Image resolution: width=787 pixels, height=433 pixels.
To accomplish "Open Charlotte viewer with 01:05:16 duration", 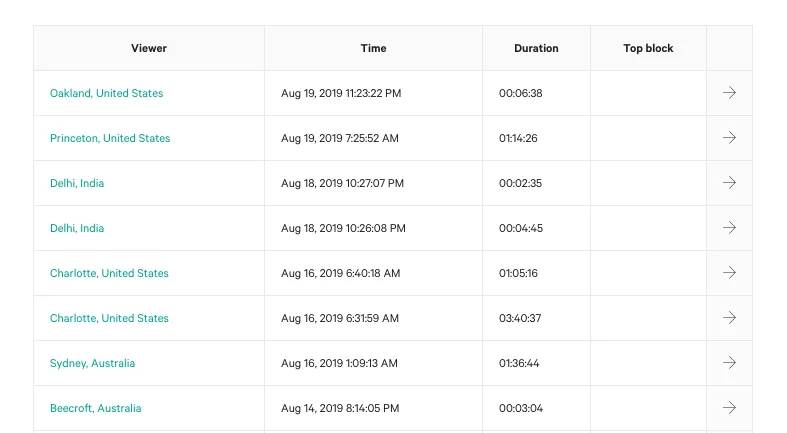I will click(109, 273).
